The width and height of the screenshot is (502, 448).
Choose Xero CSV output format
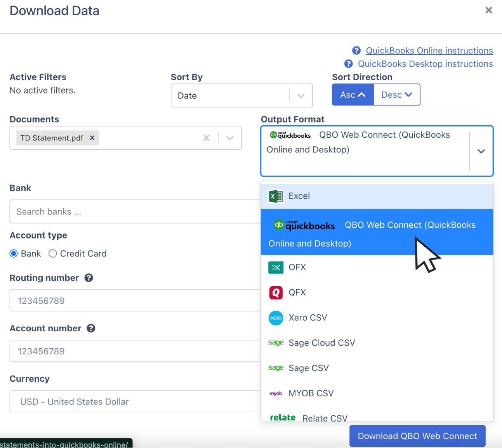tap(377, 318)
